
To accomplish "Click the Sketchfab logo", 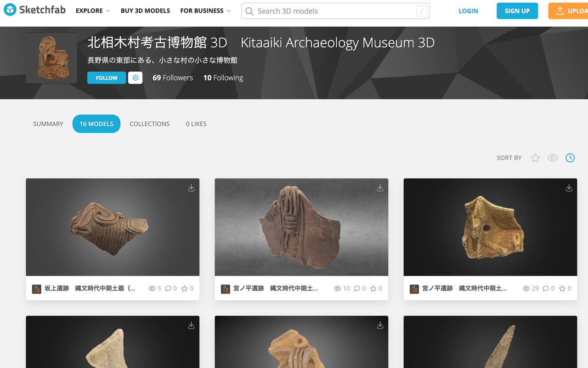I will coord(35,10).
